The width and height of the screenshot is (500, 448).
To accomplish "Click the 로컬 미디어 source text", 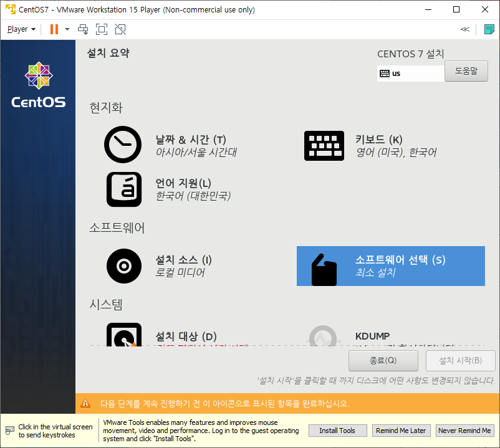I will pyautogui.click(x=180, y=272).
